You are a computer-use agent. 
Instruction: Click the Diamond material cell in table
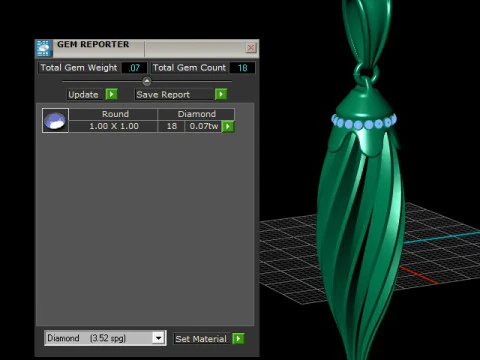click(196, 114)
